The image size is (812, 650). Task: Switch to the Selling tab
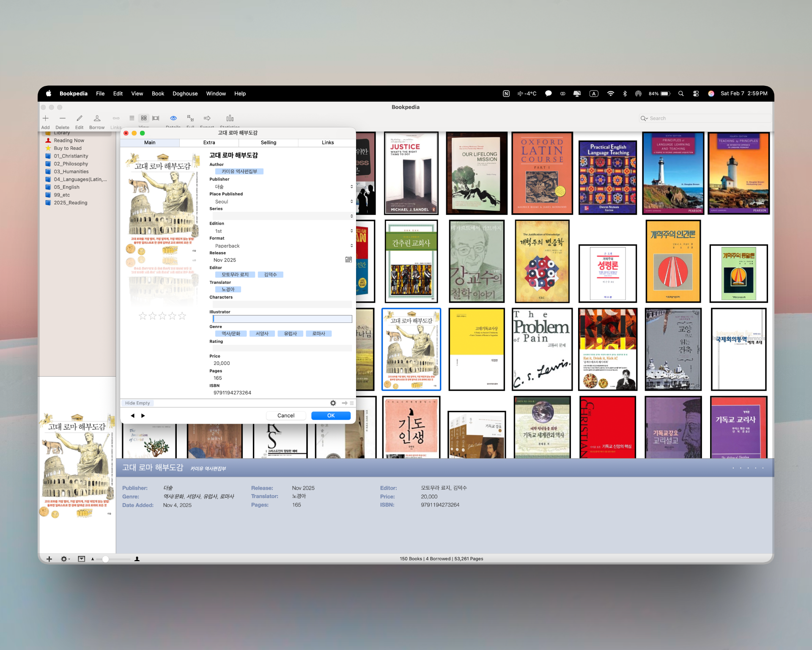pos(268,143)
